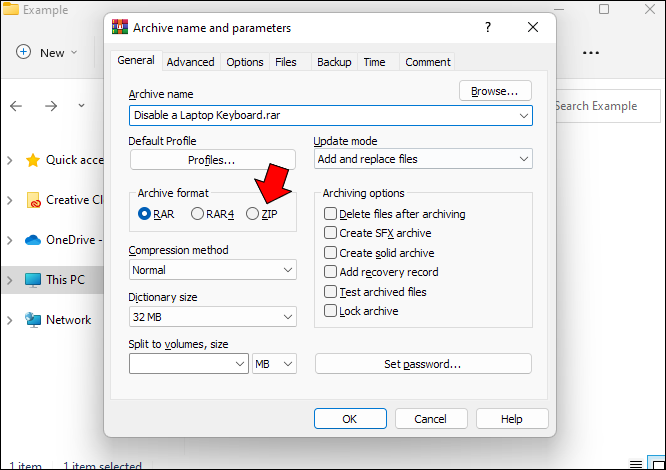The width and height of the screenshot is (666, 470).
Task: Check Create SFX archive option
Action: [x=330, y=233]
